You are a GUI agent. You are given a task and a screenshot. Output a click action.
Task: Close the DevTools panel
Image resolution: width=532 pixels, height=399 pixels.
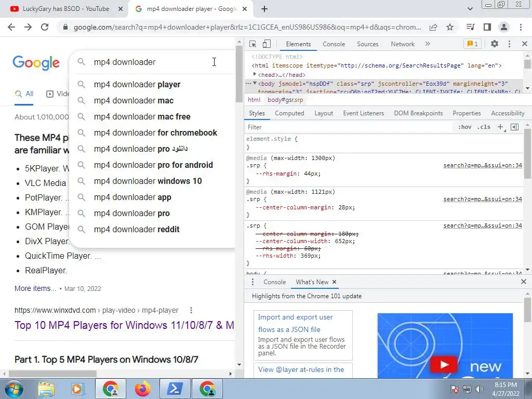(x=525, y=44)
